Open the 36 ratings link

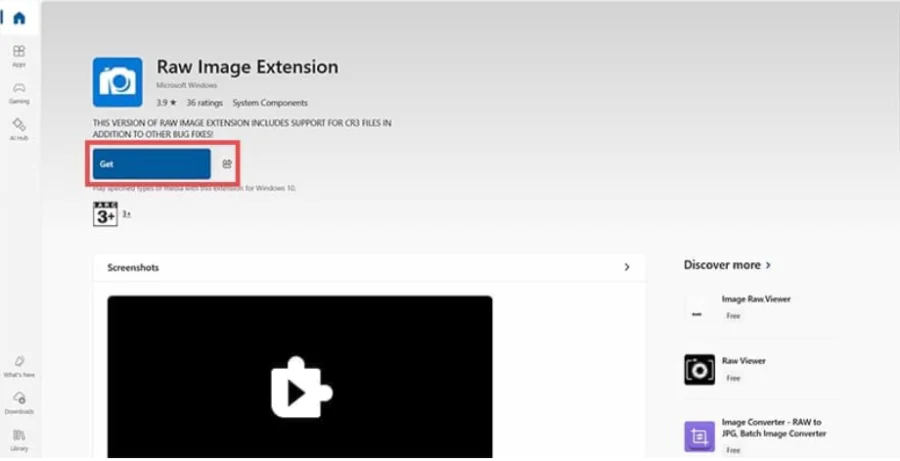pyautogui.click(x=204, y=103)
